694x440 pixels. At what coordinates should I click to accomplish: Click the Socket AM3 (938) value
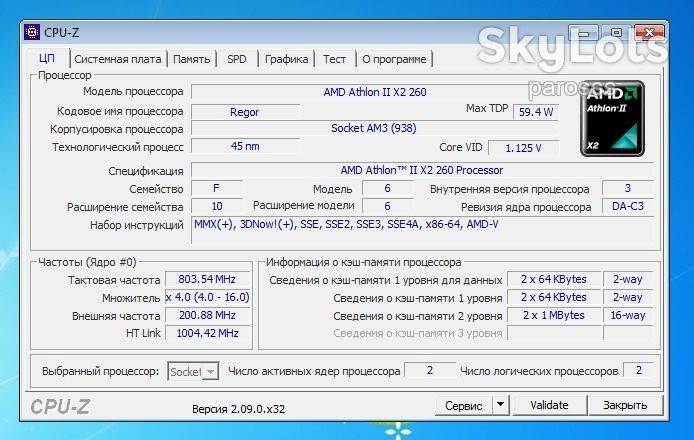point(374,128)
